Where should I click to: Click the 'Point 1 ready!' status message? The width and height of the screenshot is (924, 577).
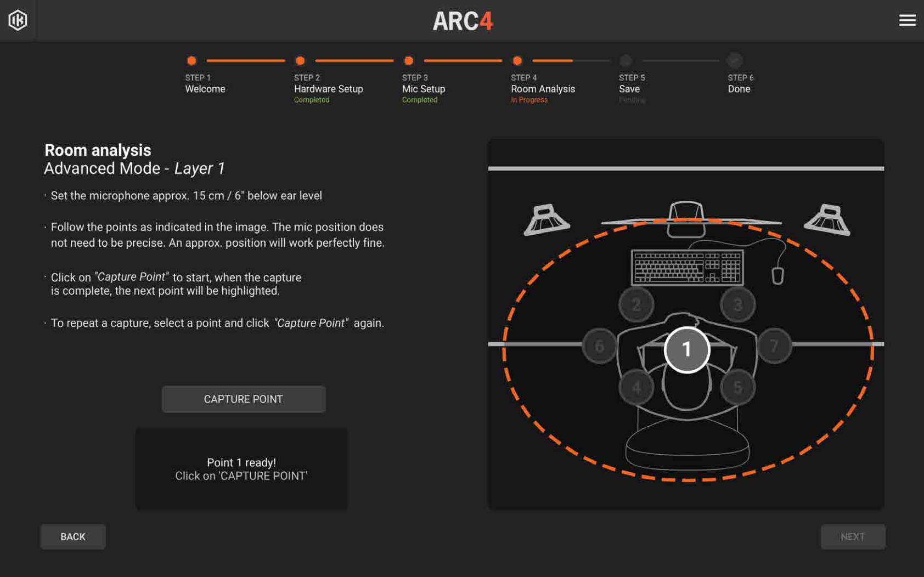241,462
